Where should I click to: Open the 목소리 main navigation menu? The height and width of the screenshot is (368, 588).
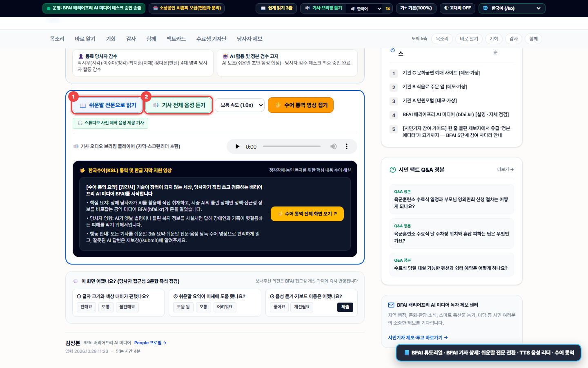tap(57, 39)
